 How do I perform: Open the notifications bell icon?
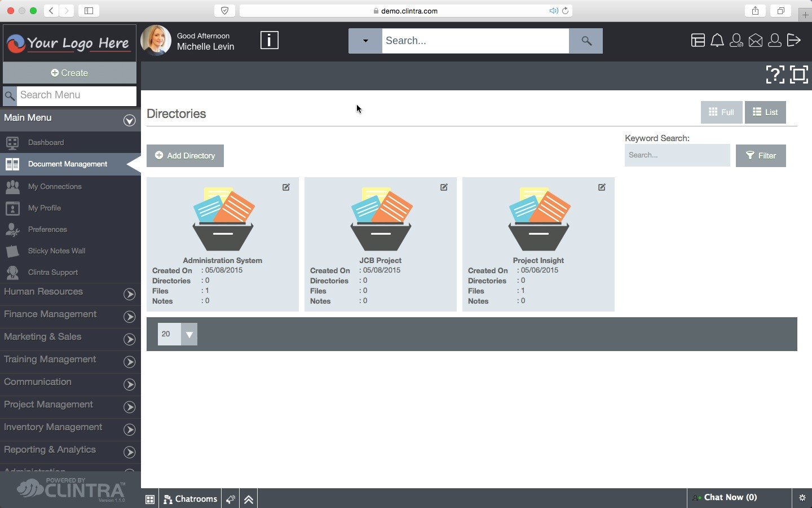point(717,40)
